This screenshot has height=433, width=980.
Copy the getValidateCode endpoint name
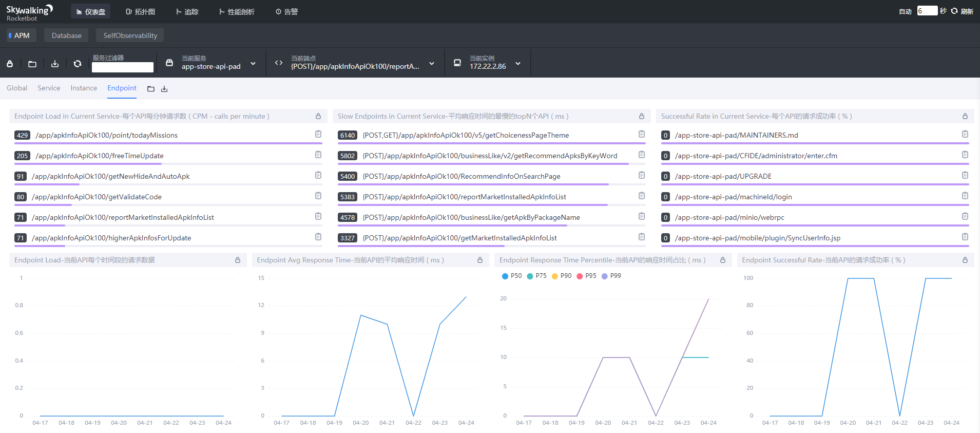coord(318,196)
